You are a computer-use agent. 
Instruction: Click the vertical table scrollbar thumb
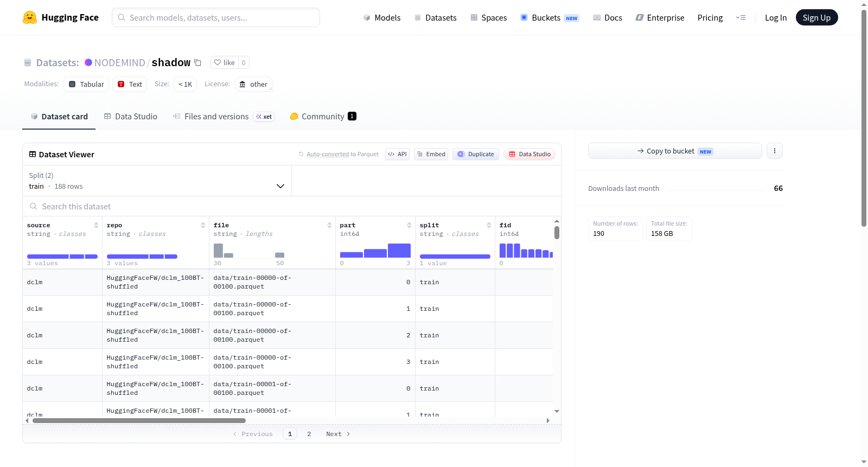pyautogui.click(x=557, y=233)
